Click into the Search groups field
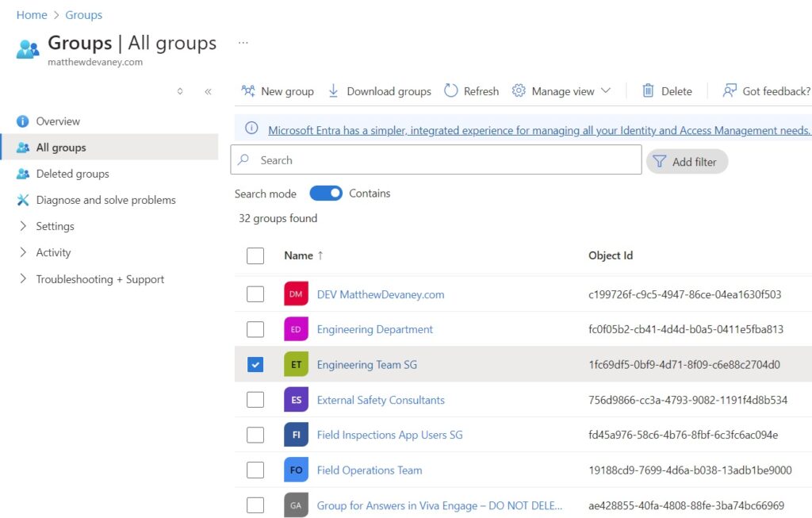The width and height of the screenshot is (812, 518). click(436, 159)
